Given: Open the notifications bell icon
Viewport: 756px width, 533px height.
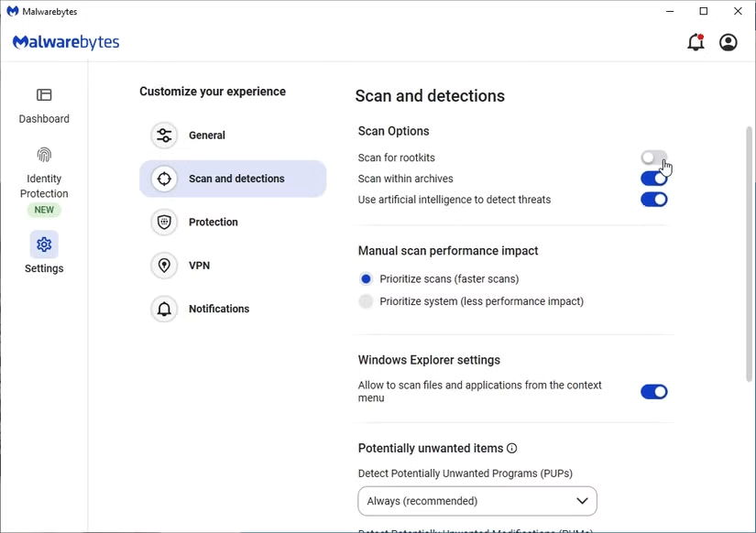Looking at the screenshot, I should [x=696, y=42].
